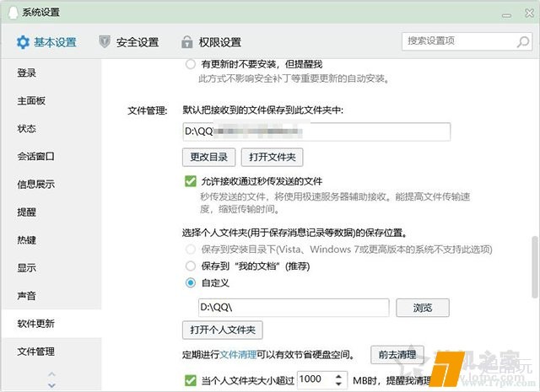Image resolution: width=540 pixels, height=392 pixels.
Task: Click the vertical scrollbar thumb
Action: pos(534,267)
